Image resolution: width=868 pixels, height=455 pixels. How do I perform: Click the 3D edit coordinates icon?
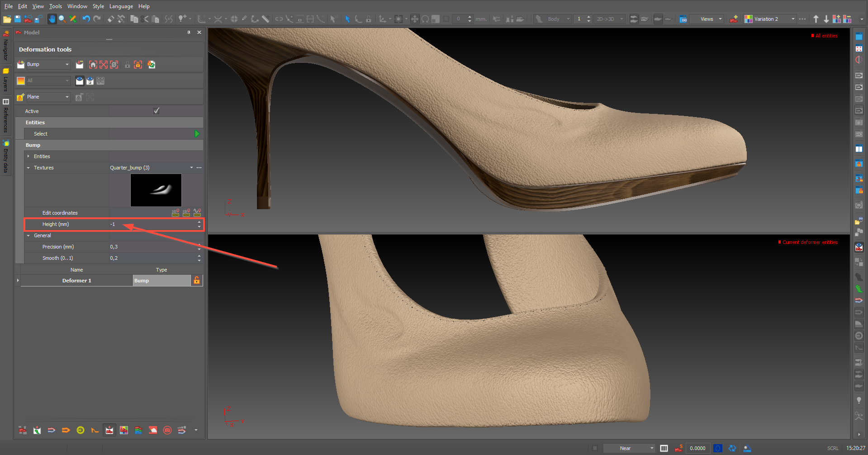click(175, 212)
